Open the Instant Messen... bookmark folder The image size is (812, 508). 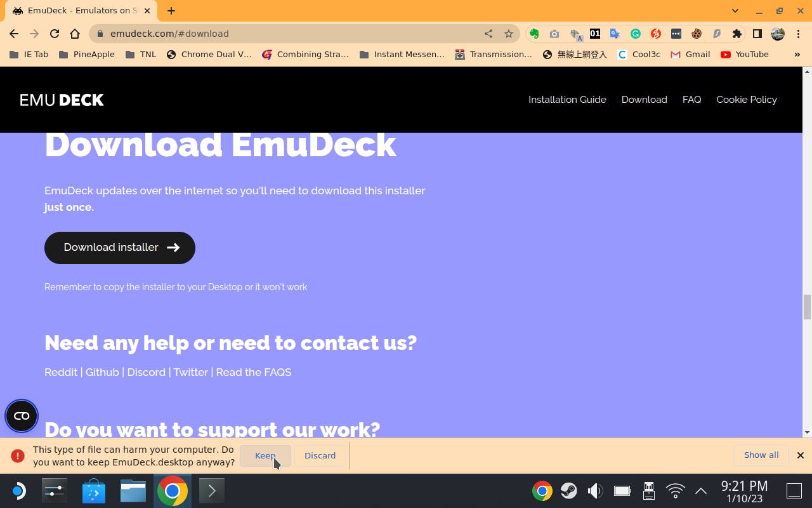(402, 55)
